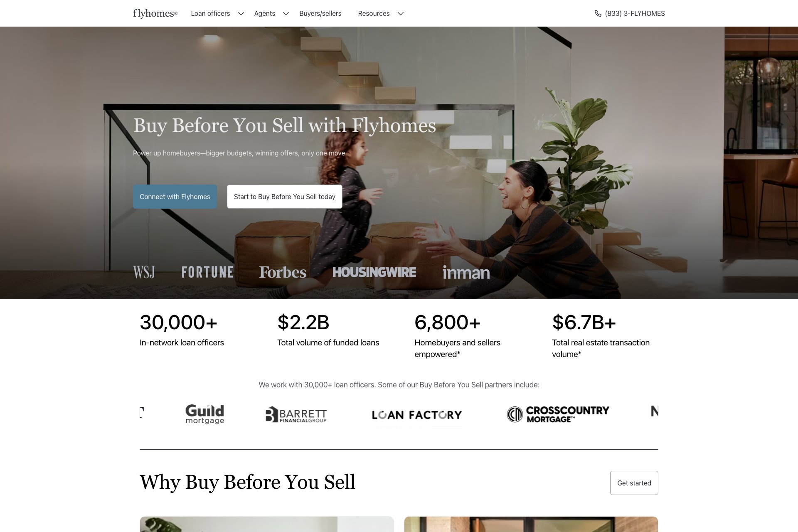Click the CrossCountry Mortgage logo
This screenshot has height=532, width=798.
click(x=558, y=414)
